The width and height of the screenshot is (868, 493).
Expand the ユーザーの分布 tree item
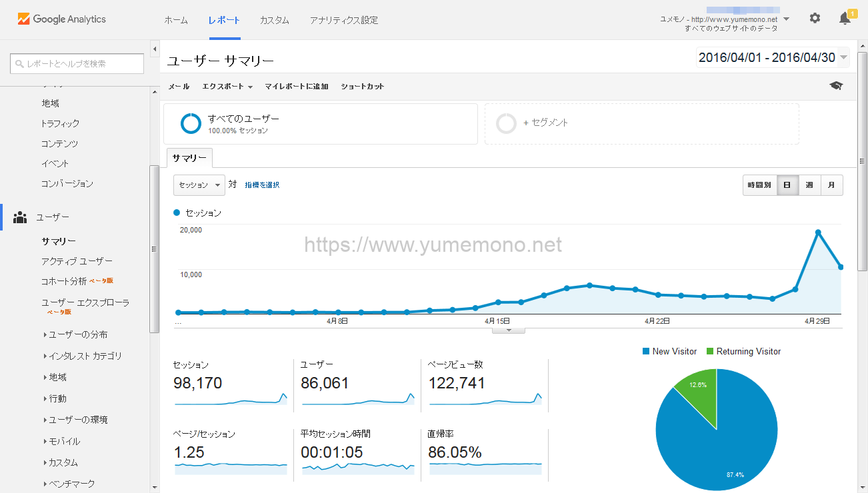click(45, 334)
